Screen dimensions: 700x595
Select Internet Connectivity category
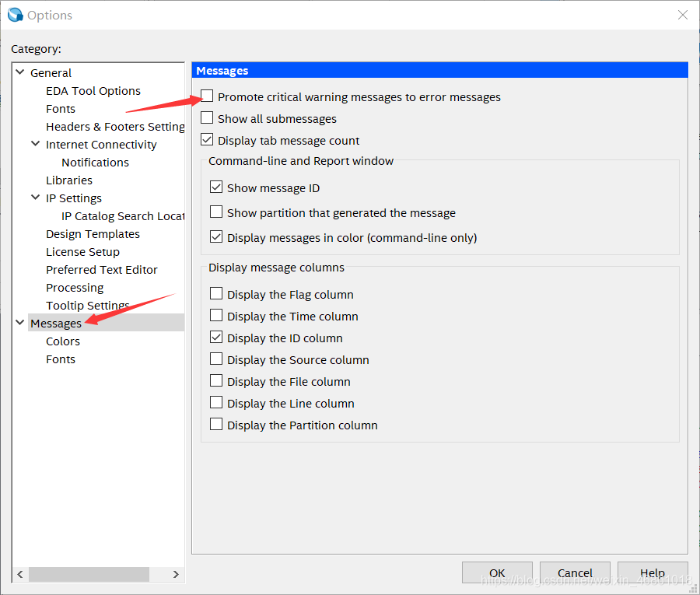[101, 145]
